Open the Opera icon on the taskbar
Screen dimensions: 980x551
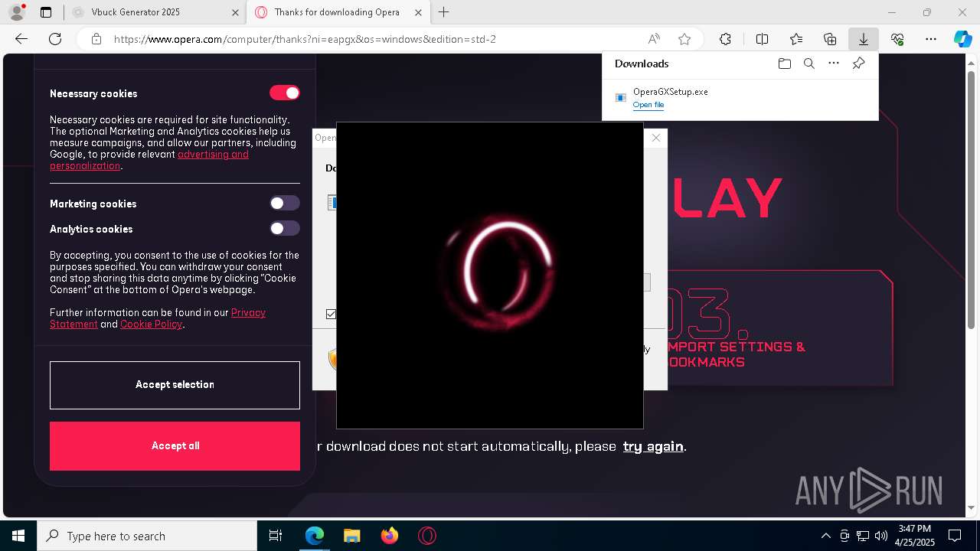(x=426, y=536)
